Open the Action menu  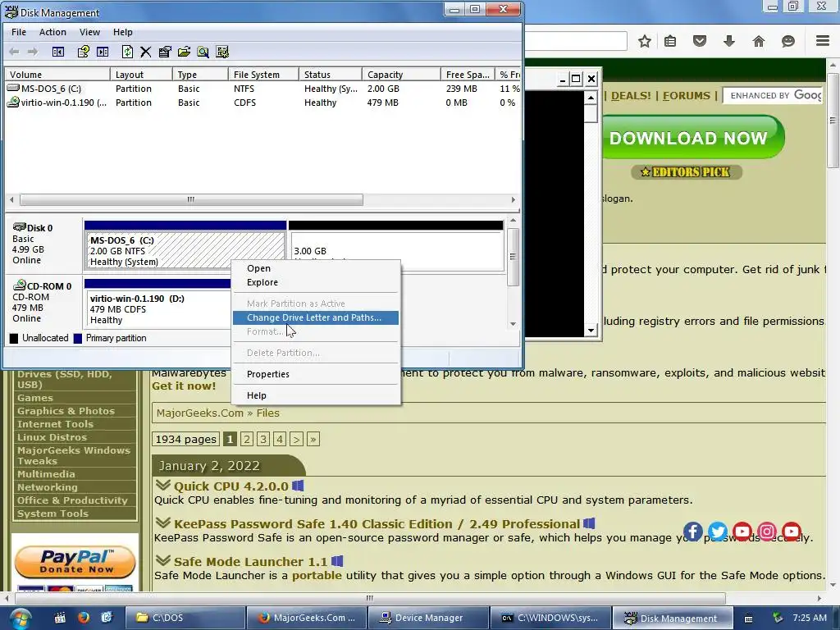tap(52, 32)
